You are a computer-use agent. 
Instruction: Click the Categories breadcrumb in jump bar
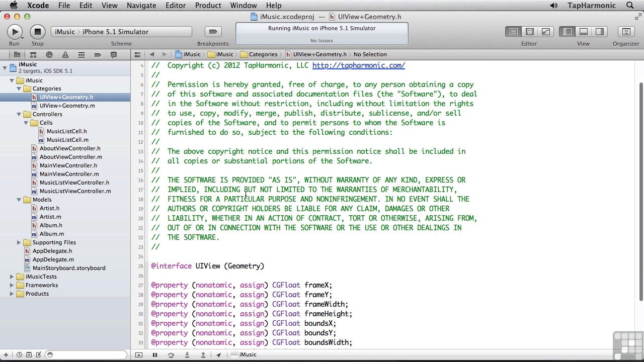tap(259, 54)
